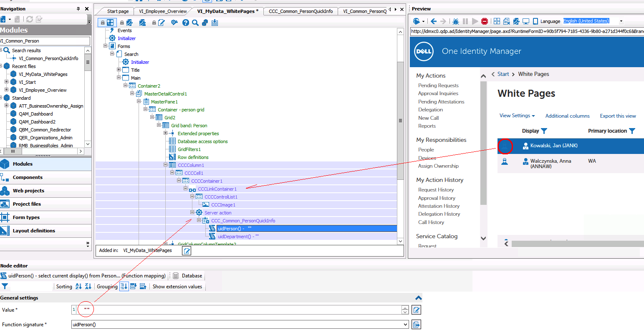
Task: Switch to the Start page tab
Action: pyautogui.click(x=118, y=11)
